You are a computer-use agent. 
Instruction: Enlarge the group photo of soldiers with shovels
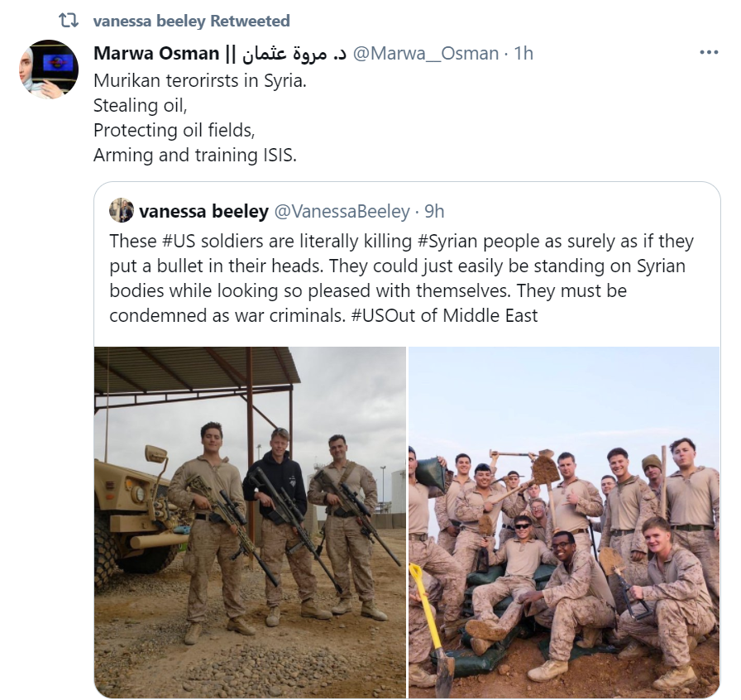point(564,522)
